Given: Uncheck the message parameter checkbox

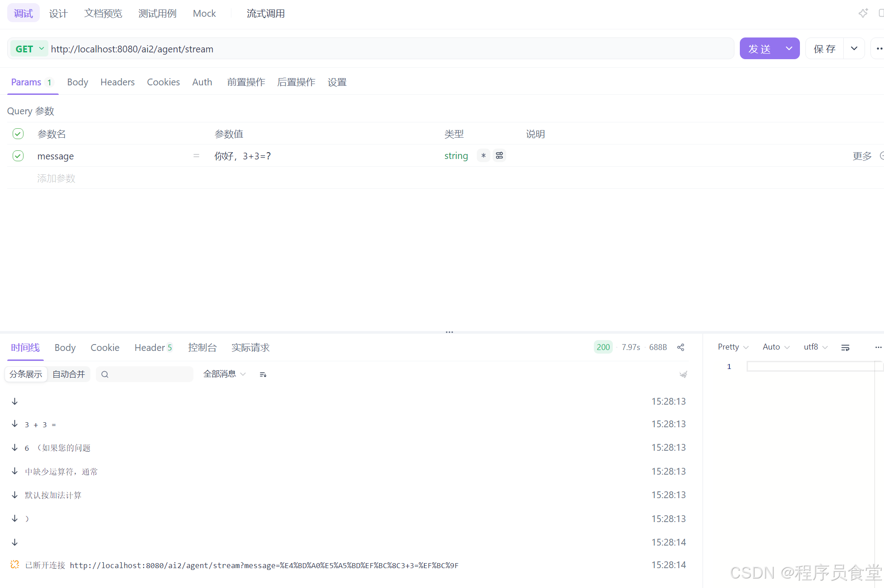Looking at the screenshot, I should point(18,156).
